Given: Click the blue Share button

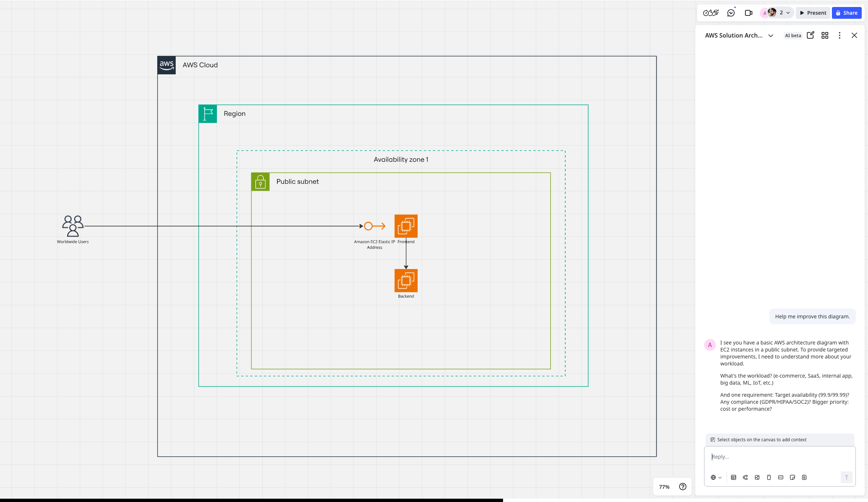Looking at the screenshot, I should coord(847,13).
